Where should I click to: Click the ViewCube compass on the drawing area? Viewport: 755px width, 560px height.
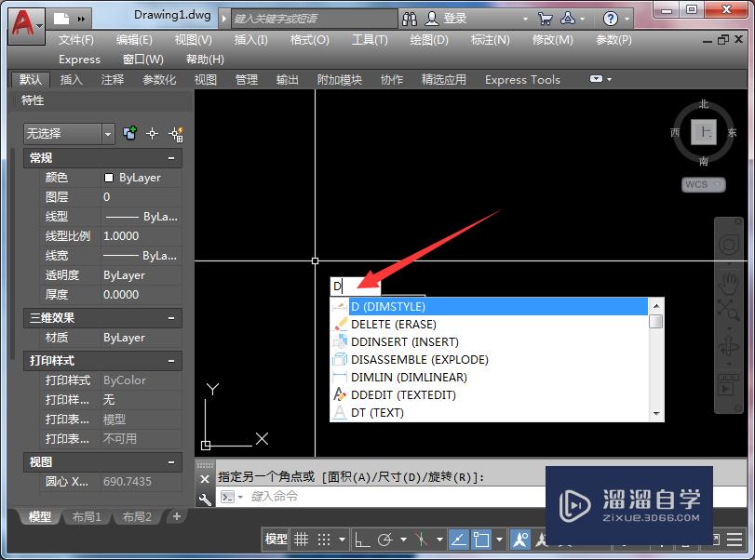pos(703,133)
